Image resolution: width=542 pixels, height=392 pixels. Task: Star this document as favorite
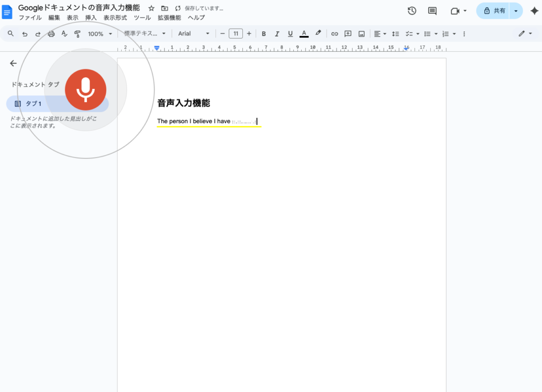pyautogui.click(x=151, y=8)
